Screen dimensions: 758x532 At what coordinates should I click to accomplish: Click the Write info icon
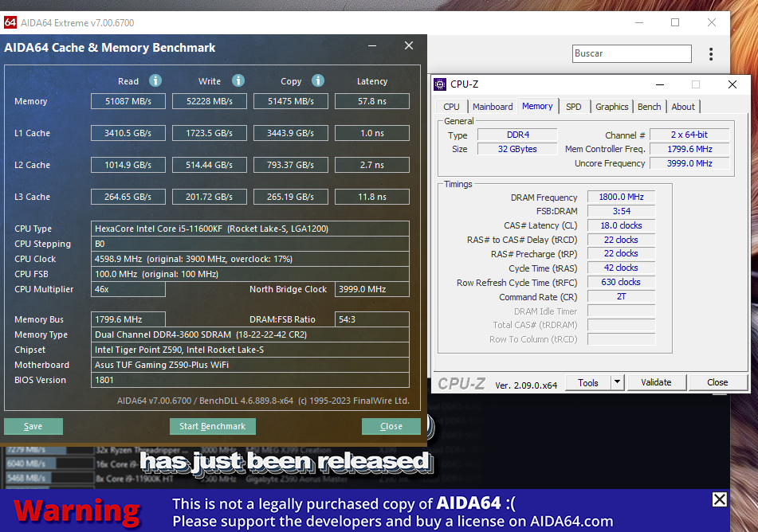pos(238,80)
